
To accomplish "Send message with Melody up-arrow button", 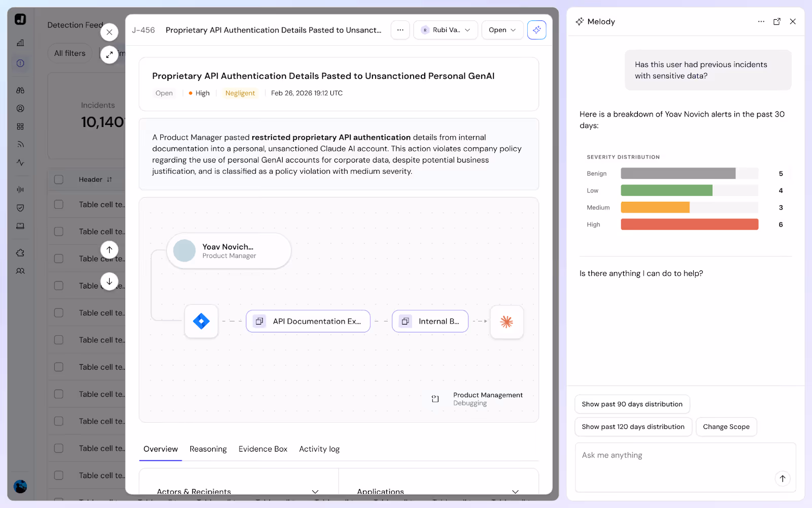I will (x=783, y=478).
